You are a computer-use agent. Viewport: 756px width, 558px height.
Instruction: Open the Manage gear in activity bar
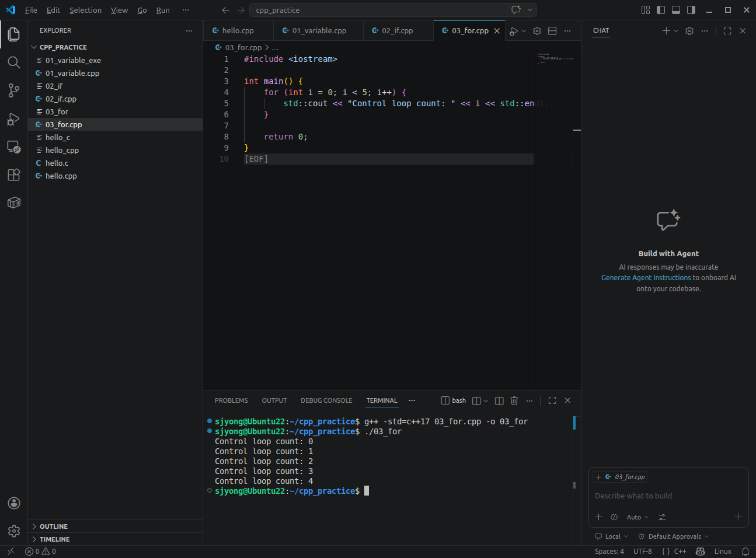(x=14, y=531)
